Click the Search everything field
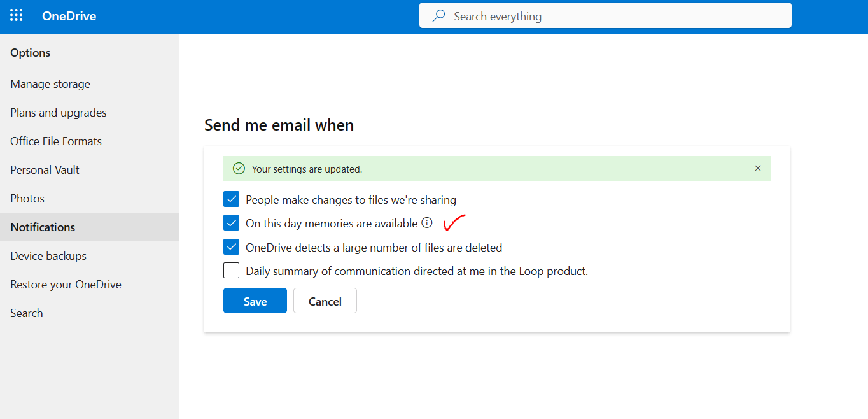 (x=605, y=16)
